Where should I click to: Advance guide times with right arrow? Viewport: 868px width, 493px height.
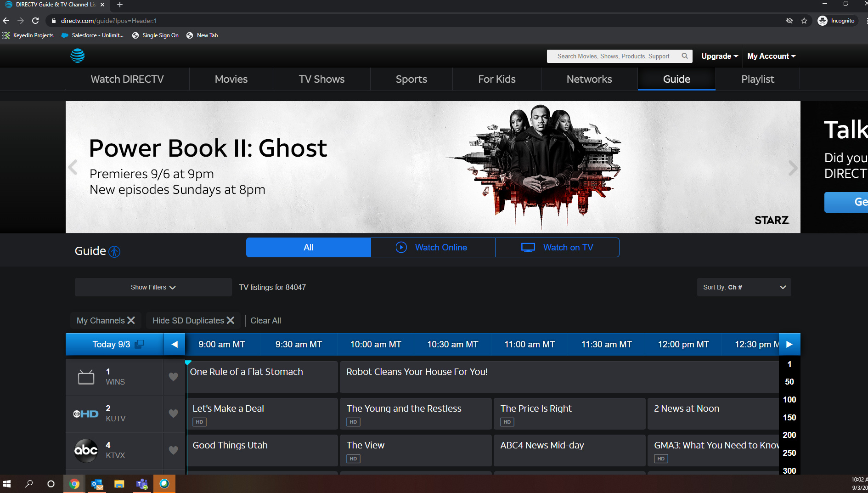789,344
